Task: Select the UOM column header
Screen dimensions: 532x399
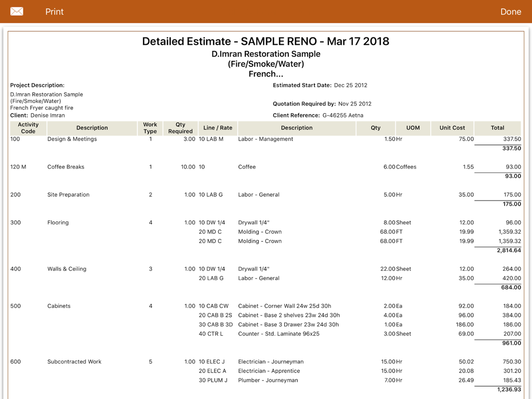Action: [413, 128]
